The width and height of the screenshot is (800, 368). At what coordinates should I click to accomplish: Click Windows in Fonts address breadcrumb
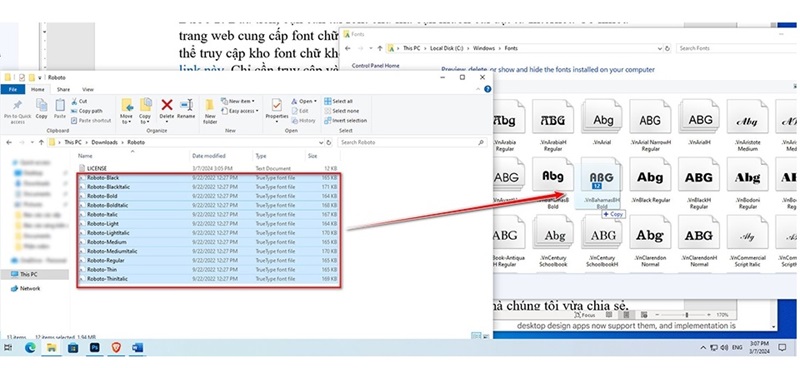point(484,48)
